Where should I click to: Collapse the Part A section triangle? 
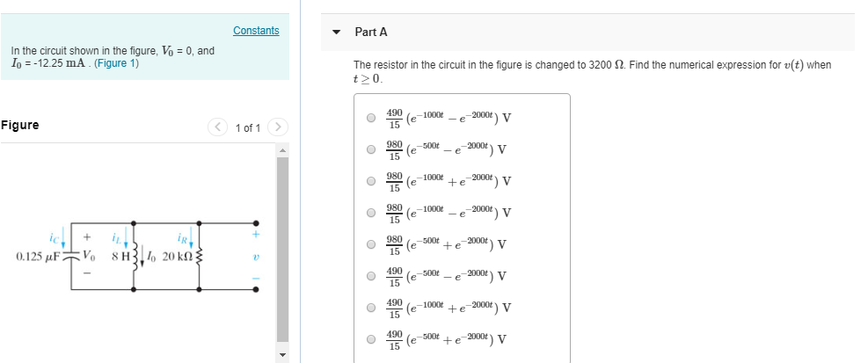click(336, 33)
